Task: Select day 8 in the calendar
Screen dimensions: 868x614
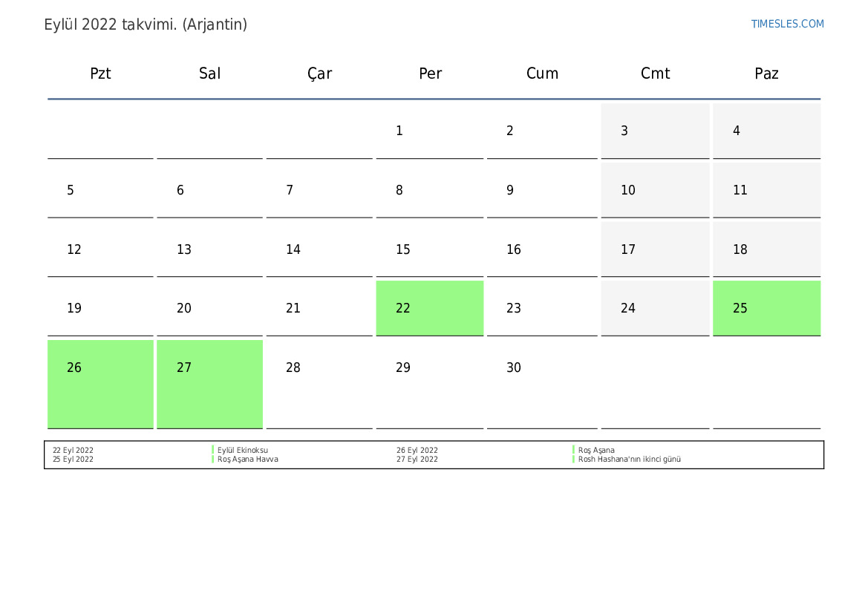Action: [x=430, y=190]
